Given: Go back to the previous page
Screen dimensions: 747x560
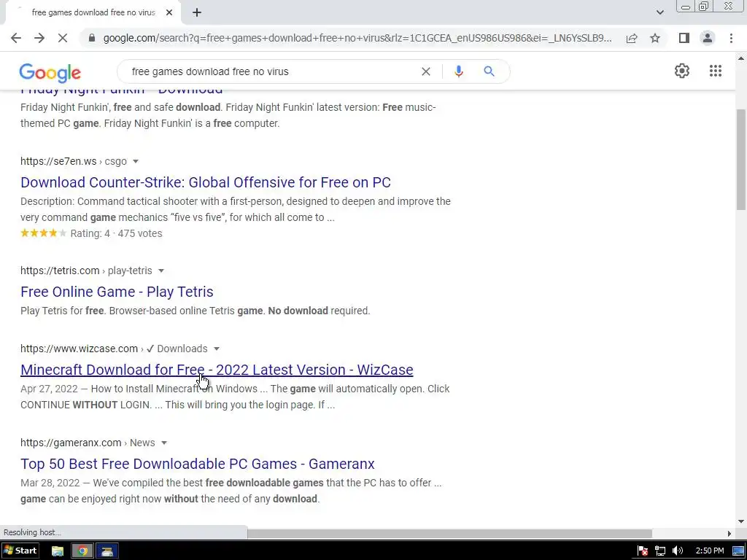Looking at the screenshot, I should tap(16, 38).
